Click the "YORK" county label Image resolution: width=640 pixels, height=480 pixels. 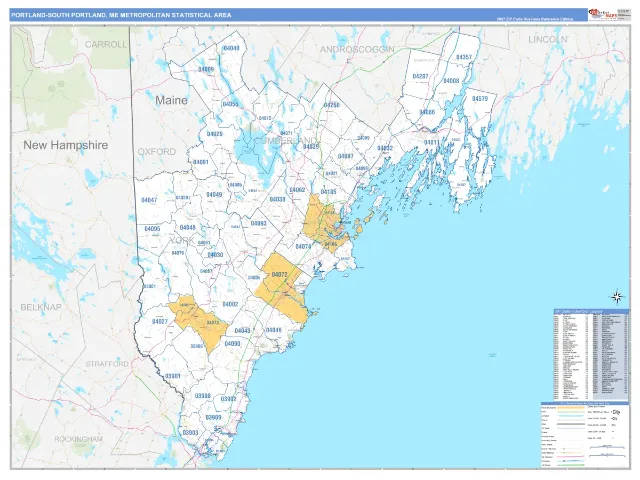[x=182, y=240]
